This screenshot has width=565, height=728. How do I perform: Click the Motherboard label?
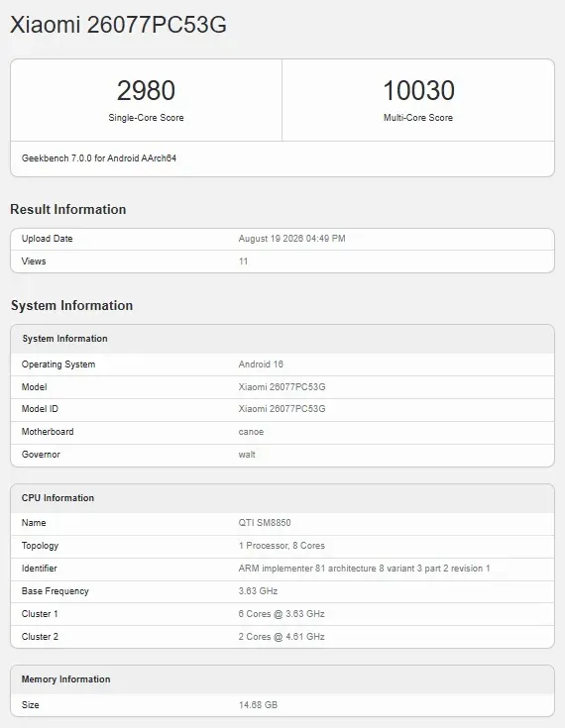click(x=48, y=432)
